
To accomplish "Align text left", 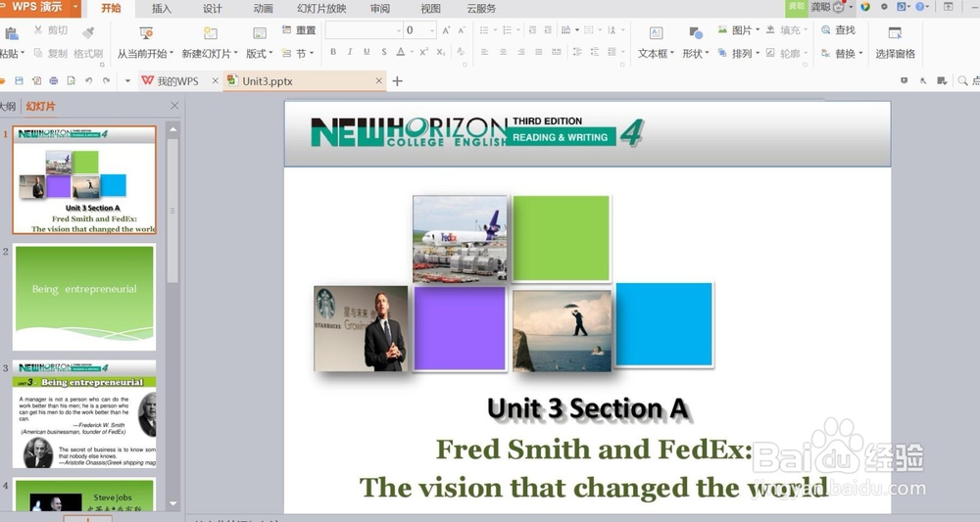I will [484, 53].
